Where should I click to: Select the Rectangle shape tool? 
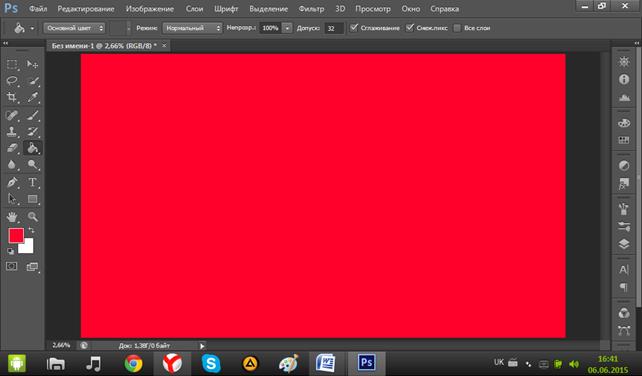(x=32, y=199)
